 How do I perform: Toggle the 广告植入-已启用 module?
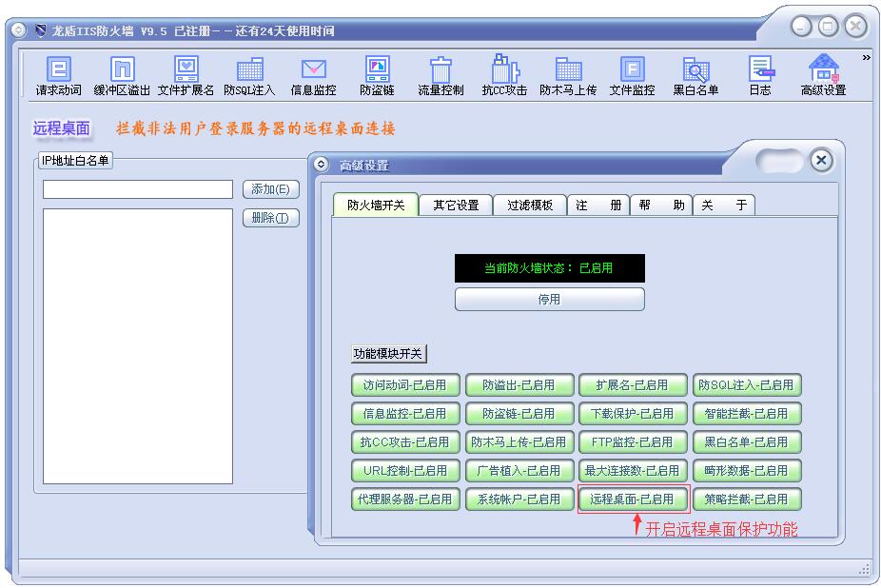coord(519,471)
